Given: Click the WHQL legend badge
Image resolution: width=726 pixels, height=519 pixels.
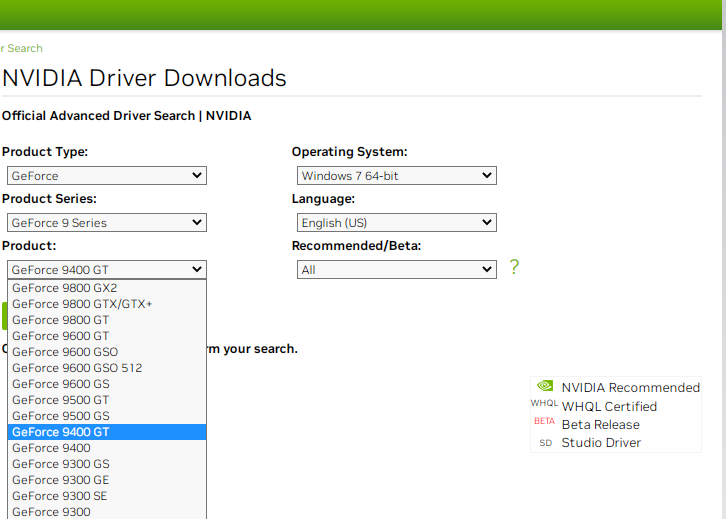Looking at the screenshot, I should coord(544,403).
